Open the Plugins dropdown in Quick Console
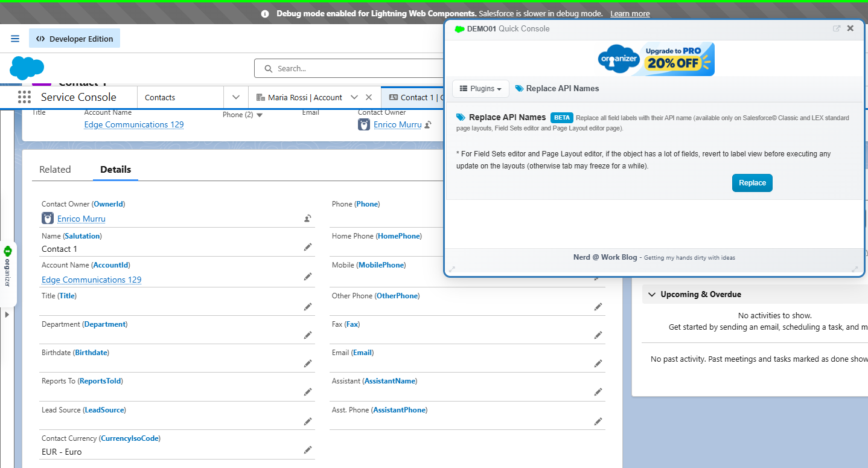 click(x=481, y=89)
